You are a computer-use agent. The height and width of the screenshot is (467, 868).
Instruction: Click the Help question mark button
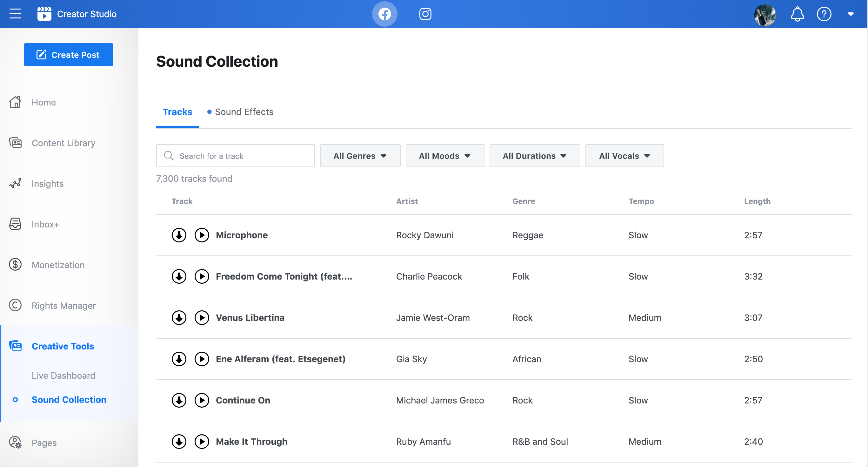(x=825, y=14)
